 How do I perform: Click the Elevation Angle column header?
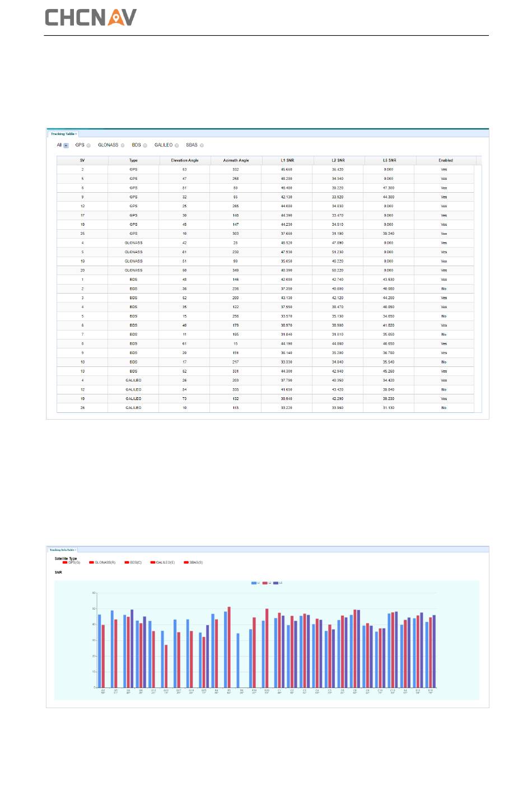184,160
